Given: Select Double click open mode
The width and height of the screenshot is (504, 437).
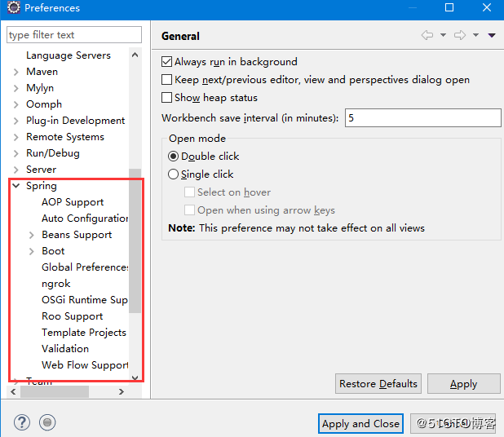Looking at the screenshot, I should tap(173, 157).
